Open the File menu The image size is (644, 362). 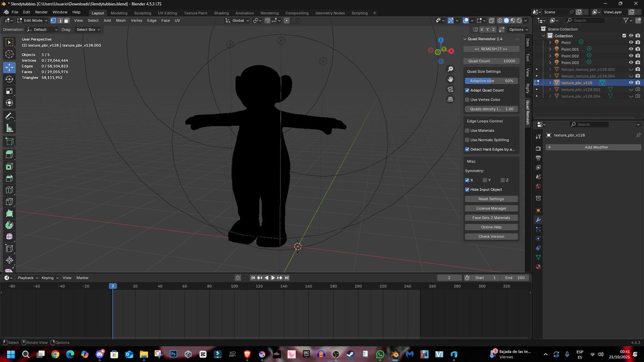(14, 12)
